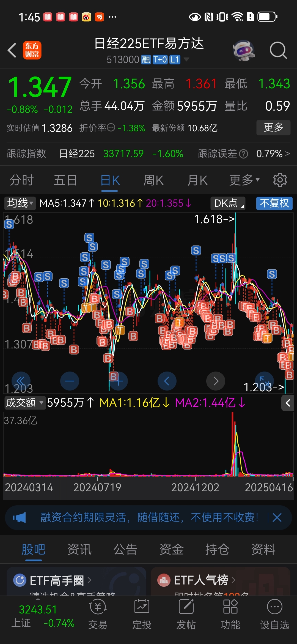Screen dimensions: 297x644
Task: Close the 融资合约 banner
Action: point(277,518)
